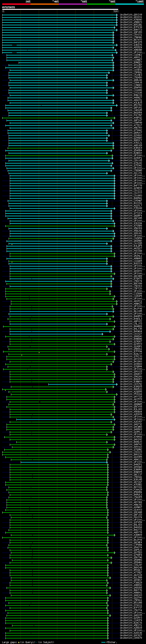146x644 pixels.
Task: Pick entry UniRef100_Q7RI33
Action: pyautogui.click(x=131, y=357)
